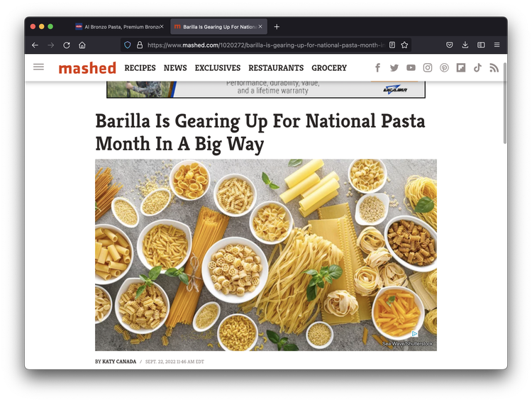Click the page vertical scrollbar
This screenshot has width=532, height=402.
tap(505, 103)
